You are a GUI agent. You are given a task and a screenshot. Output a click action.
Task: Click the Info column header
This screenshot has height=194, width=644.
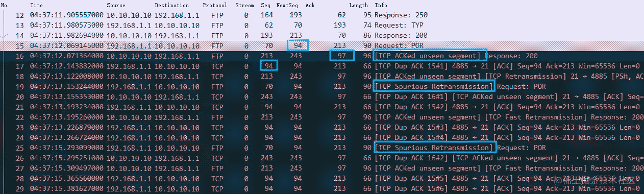(381, 5)
